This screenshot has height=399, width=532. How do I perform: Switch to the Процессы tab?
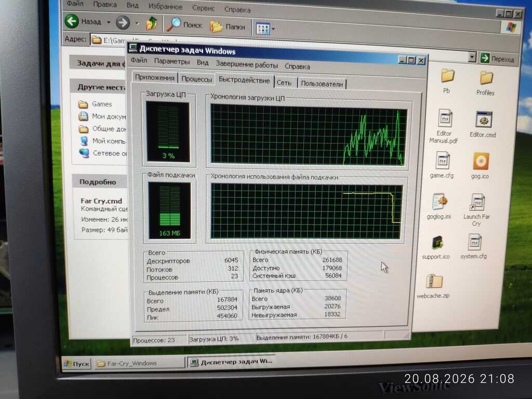[196, 79]
